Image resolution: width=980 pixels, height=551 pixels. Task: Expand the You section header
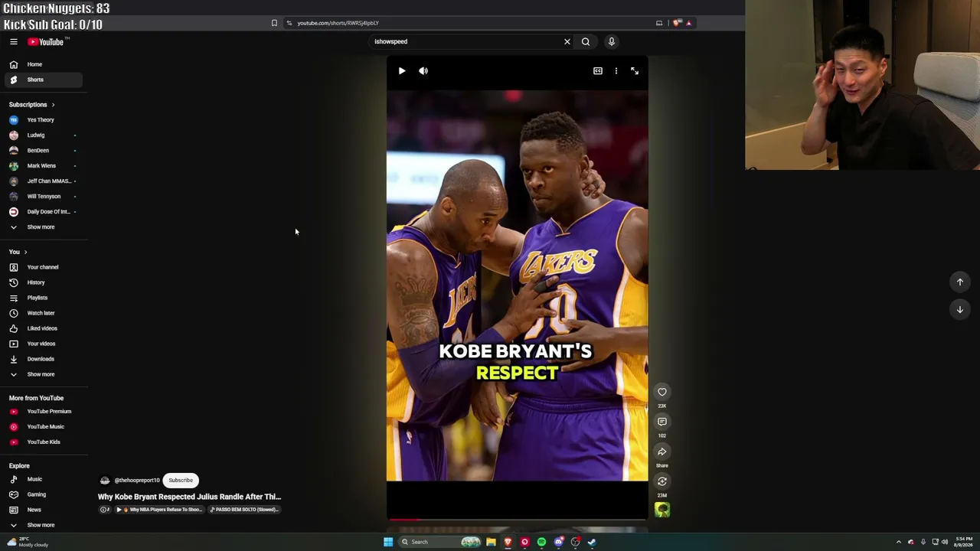tap(18, 252)
